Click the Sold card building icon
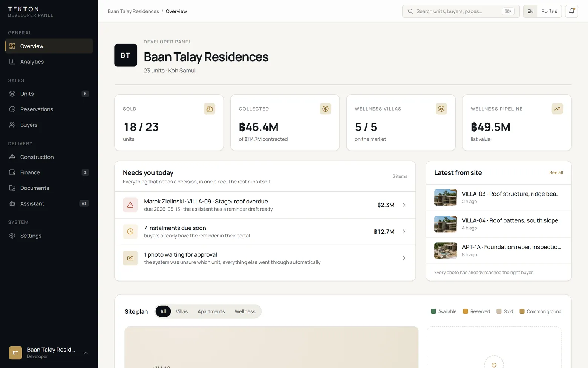Image resolution: width=588 pixels, height=368 pixels. point(210,109)
